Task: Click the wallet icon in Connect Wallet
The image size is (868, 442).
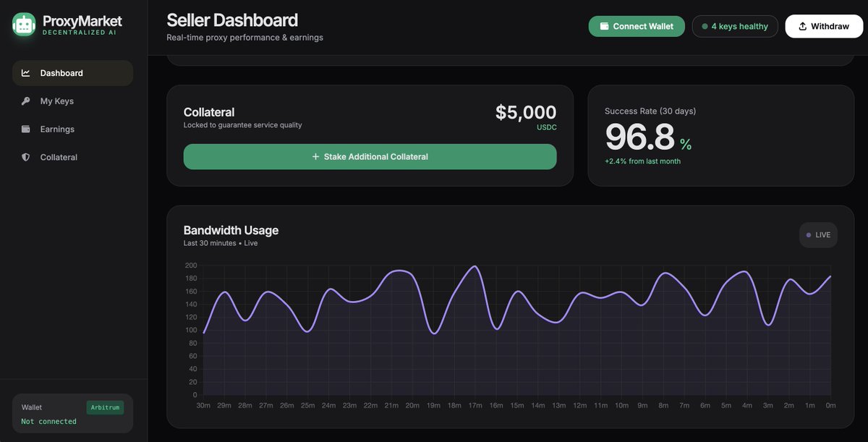Action: click(x=605, y=26)
